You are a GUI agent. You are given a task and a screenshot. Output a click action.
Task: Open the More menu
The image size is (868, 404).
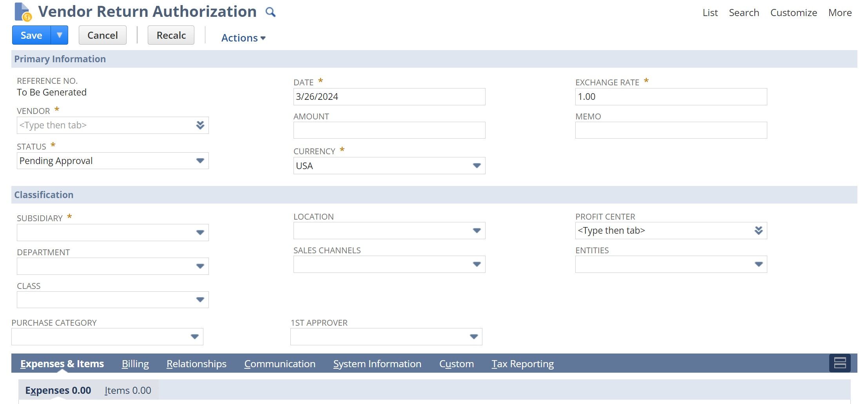[839, 12]
